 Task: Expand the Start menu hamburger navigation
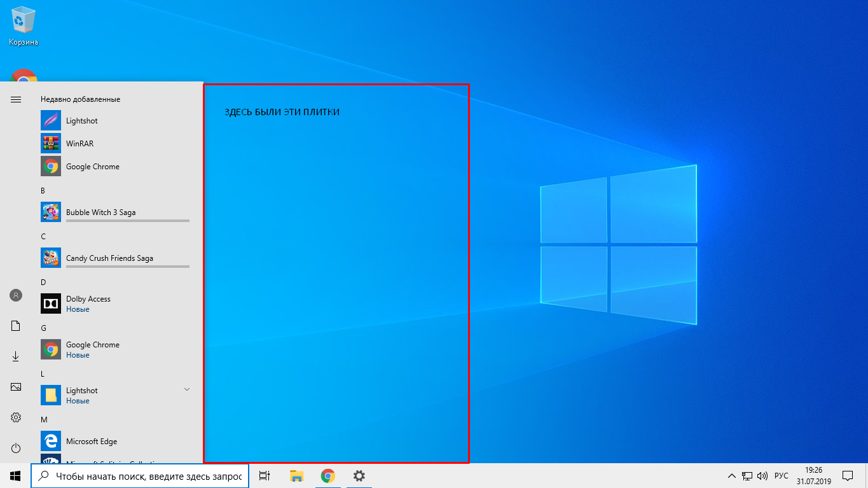pyautogui.click(x=16, y=99)
